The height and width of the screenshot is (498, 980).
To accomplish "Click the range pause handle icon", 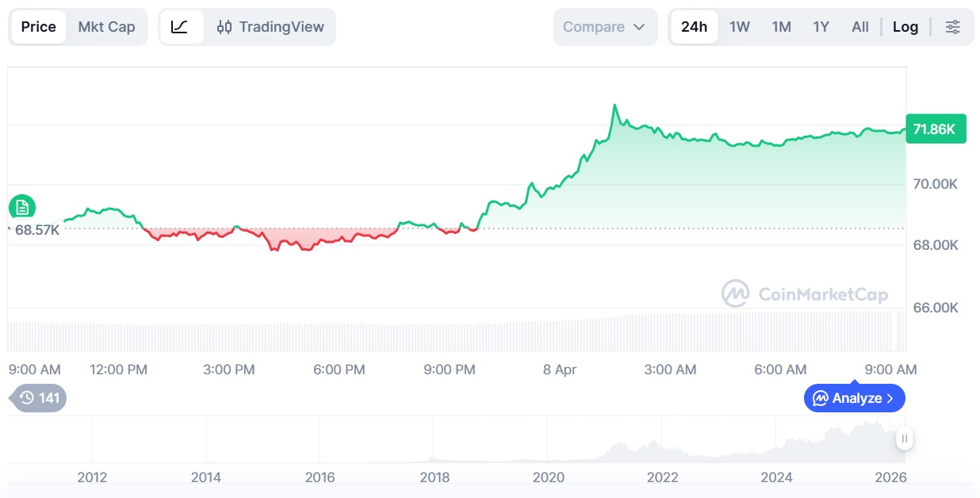I will click(x=905, y=439).
